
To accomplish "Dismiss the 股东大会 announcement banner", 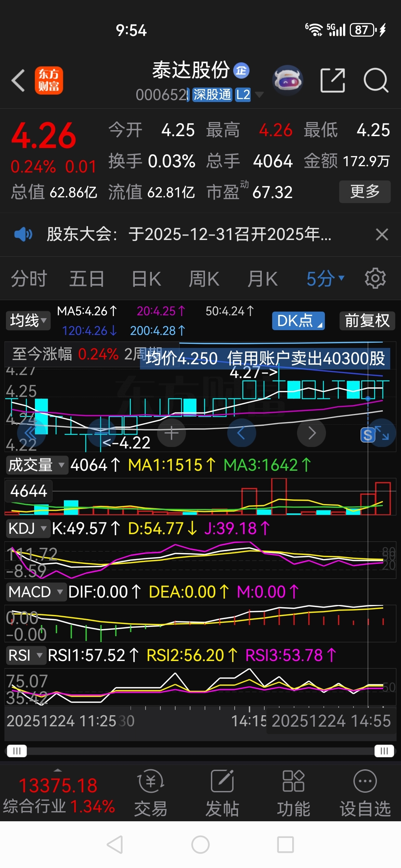I will click(382, 234).
